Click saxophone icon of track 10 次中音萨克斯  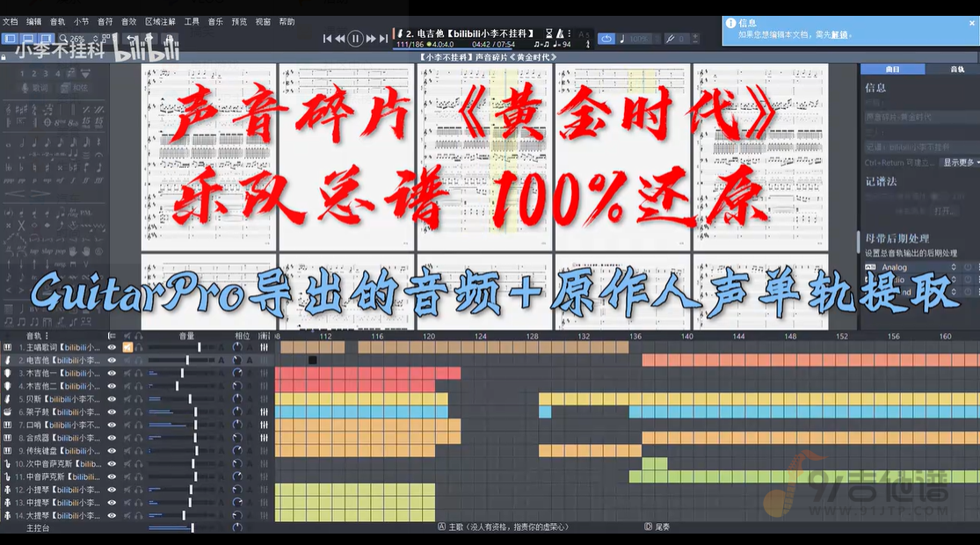(8, 464)
